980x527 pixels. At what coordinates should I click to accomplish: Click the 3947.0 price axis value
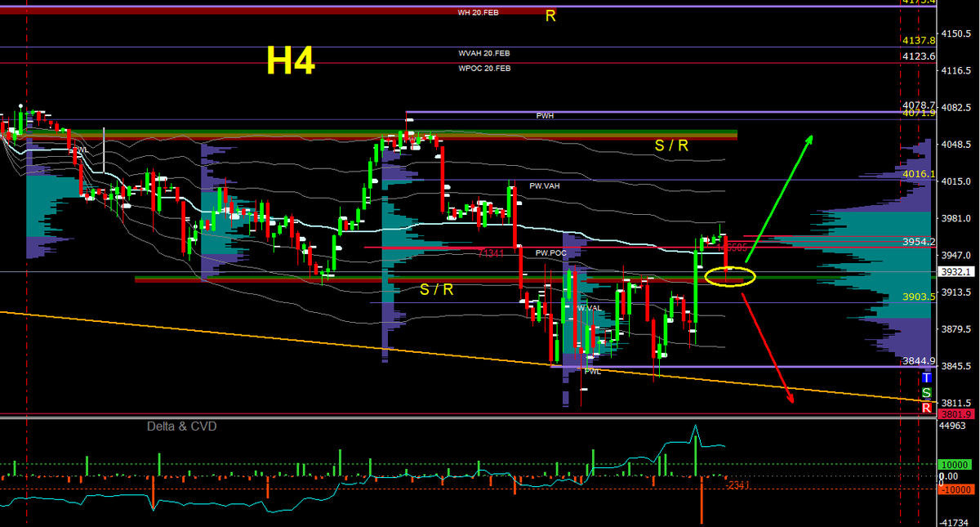pos(958,255)
